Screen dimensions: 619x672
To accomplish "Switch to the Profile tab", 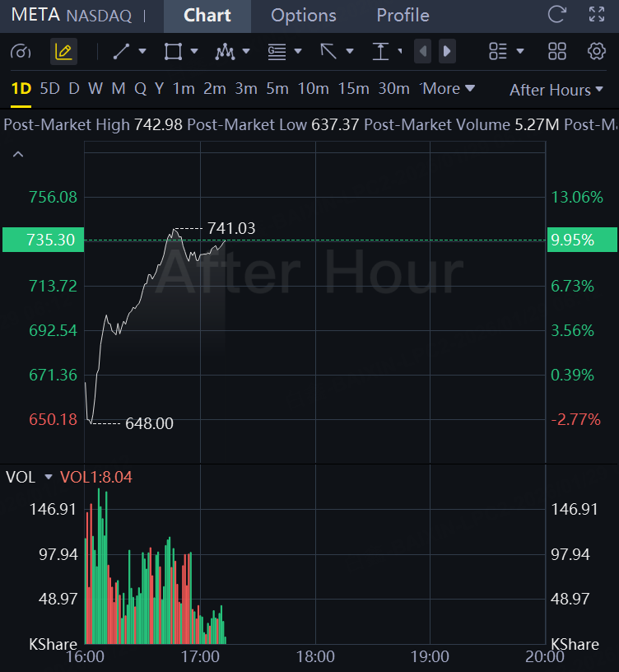I will coord(403,16).
